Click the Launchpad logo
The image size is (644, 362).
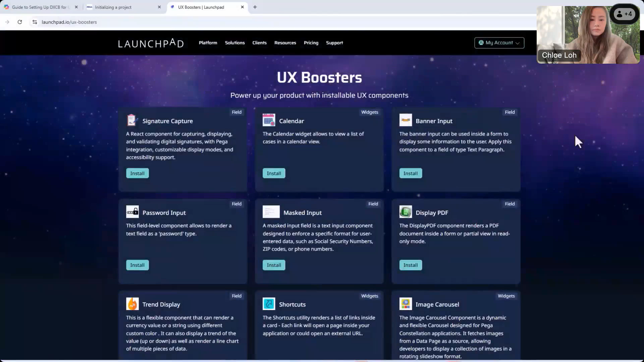tap(151, 43)
